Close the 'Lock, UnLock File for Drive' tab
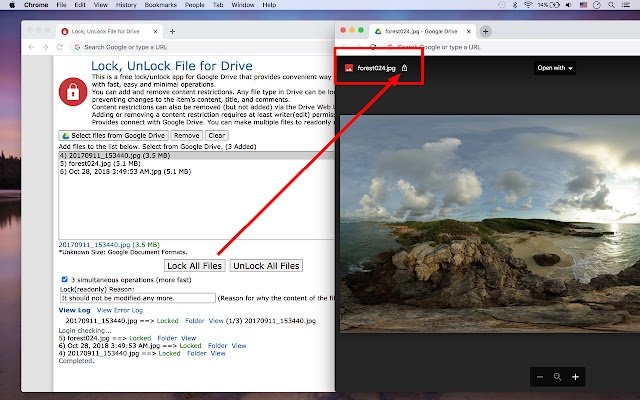This screenshot has width=640, height=400. (x=155, y=31)
